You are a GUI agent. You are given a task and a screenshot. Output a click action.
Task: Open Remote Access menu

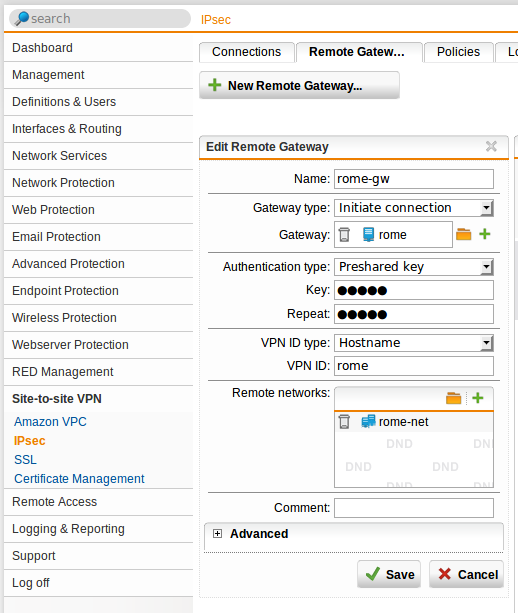[x=99, y=502]
